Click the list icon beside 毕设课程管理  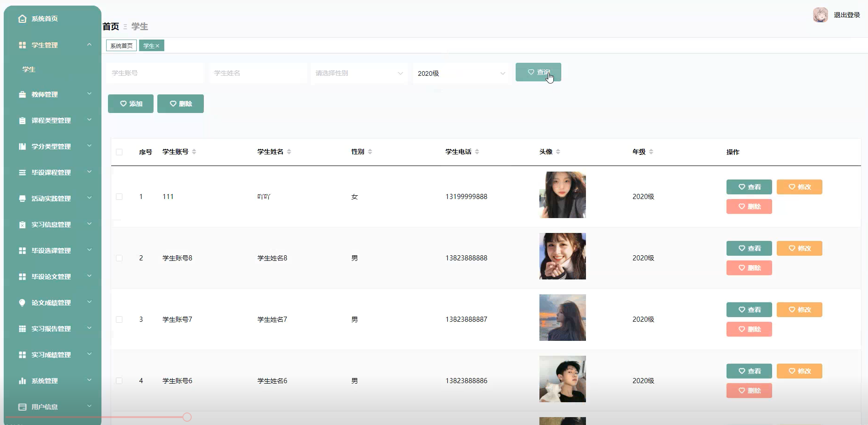tap(22, 173)
